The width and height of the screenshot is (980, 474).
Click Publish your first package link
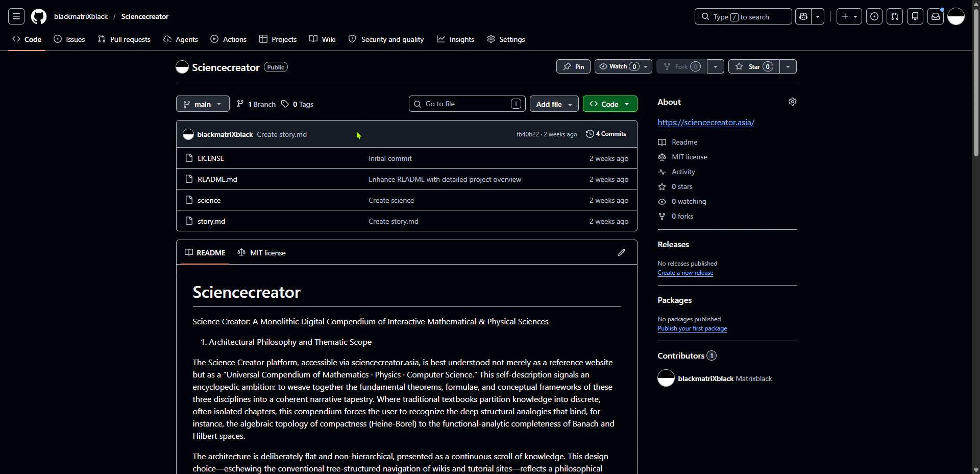click(692, 328)
